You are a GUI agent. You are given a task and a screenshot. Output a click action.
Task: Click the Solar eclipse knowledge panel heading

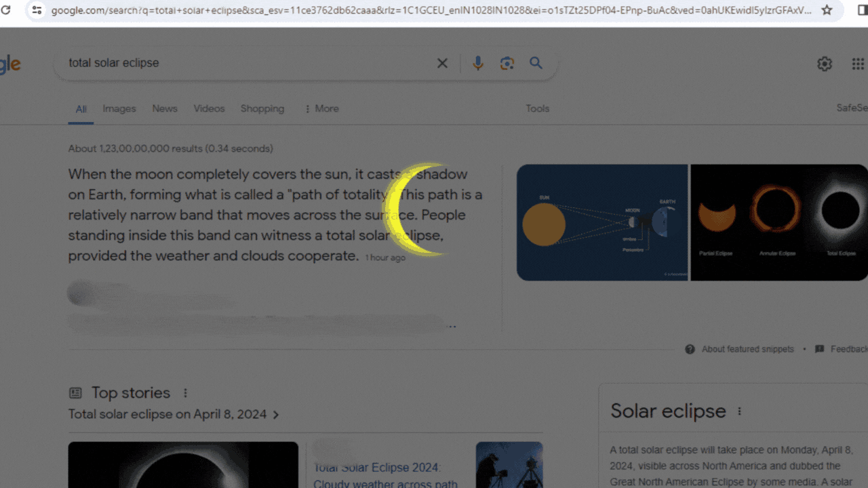(x=668, y=411)
